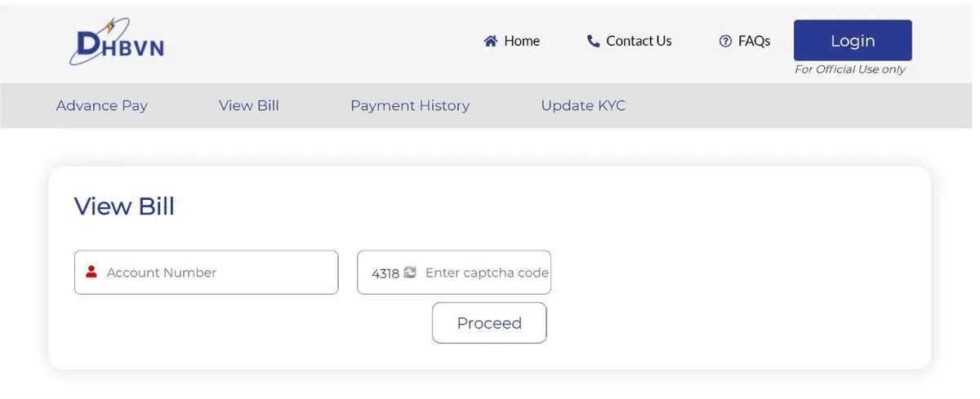Click the red user icon in Account Number field
This screenshot has width=980, height=399.
[91, 272]
